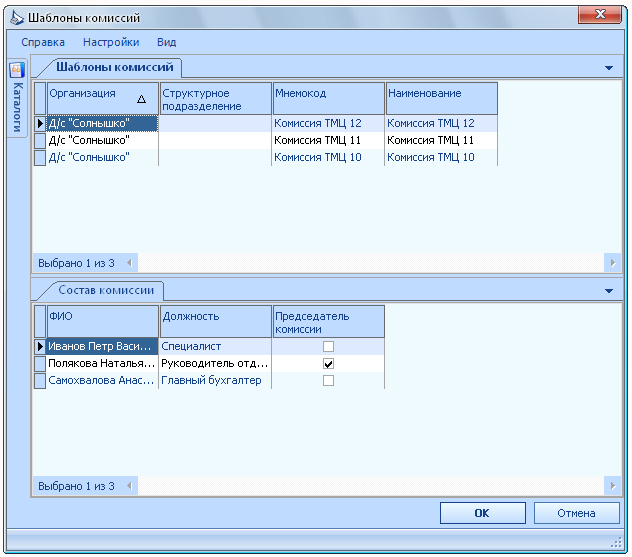Viewport: 632px width, 557px height.
Task: Select highlighted Д/с "Солнышко" in ТМЦ 12 row
Action: (x=102, y=123)
